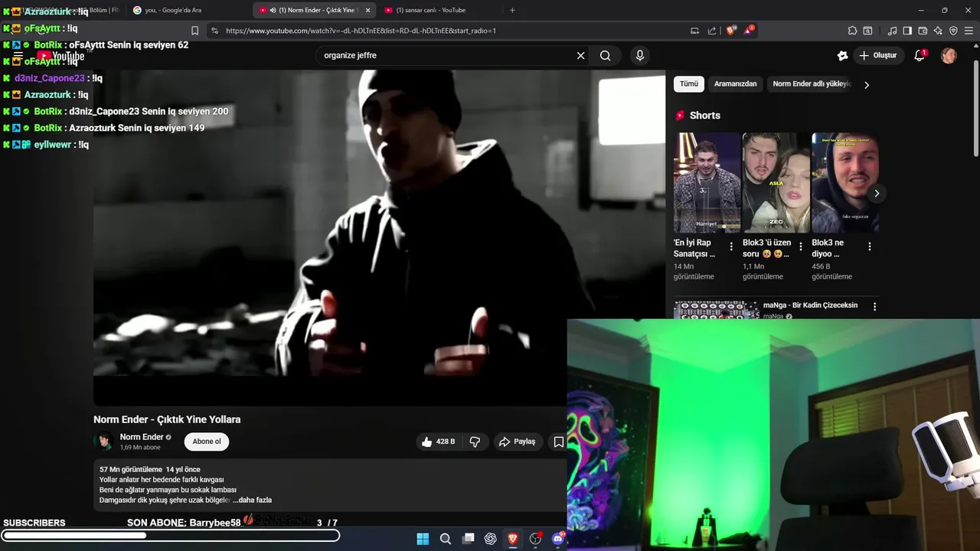The image size is (980, 551).
Task: Click the Norm Ender channel avatar
Action: 103,442
